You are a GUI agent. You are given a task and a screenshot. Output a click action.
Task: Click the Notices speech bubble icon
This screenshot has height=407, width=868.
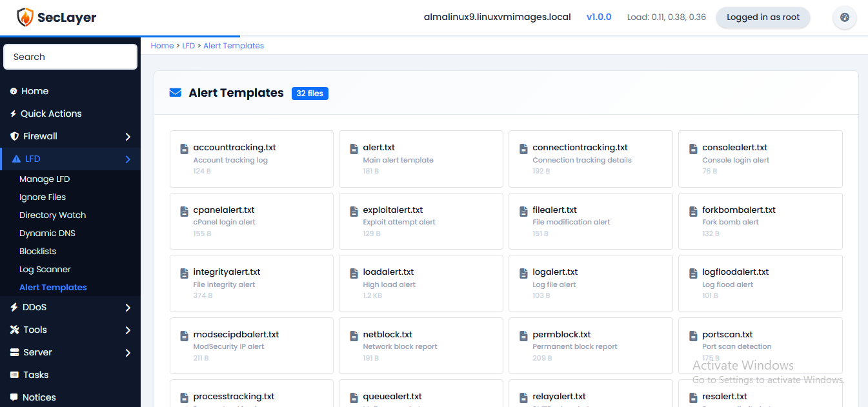tap(14, 398)
